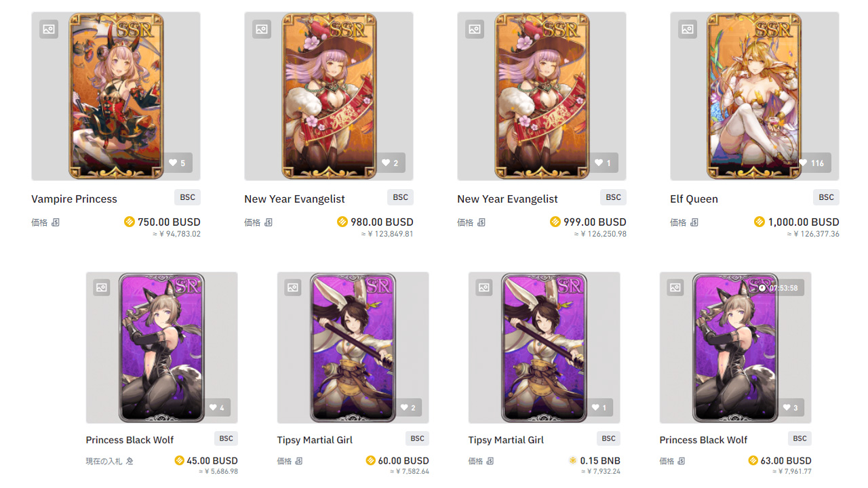868x488 pixels.
Task: Click the image preview icon on Vampire Princess card
Action: pyautogui.click(x=48, y=29)
